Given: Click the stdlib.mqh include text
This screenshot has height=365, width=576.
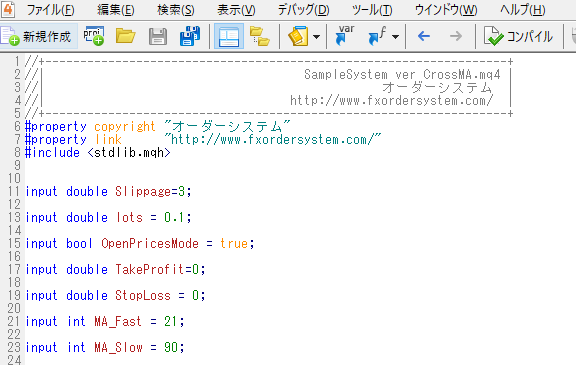Looking at the screenshot, I should pyautogui.click(x=129, y=152).
